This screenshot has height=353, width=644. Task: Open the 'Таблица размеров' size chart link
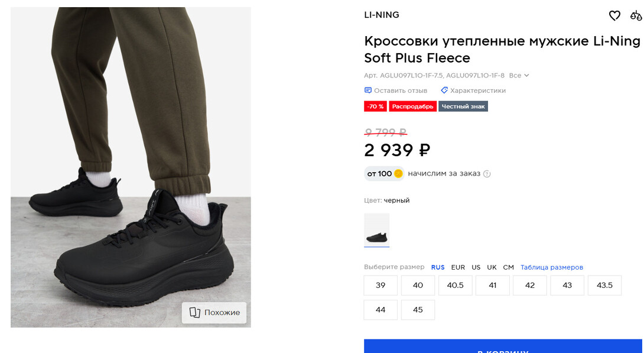(x=551, y=267)
